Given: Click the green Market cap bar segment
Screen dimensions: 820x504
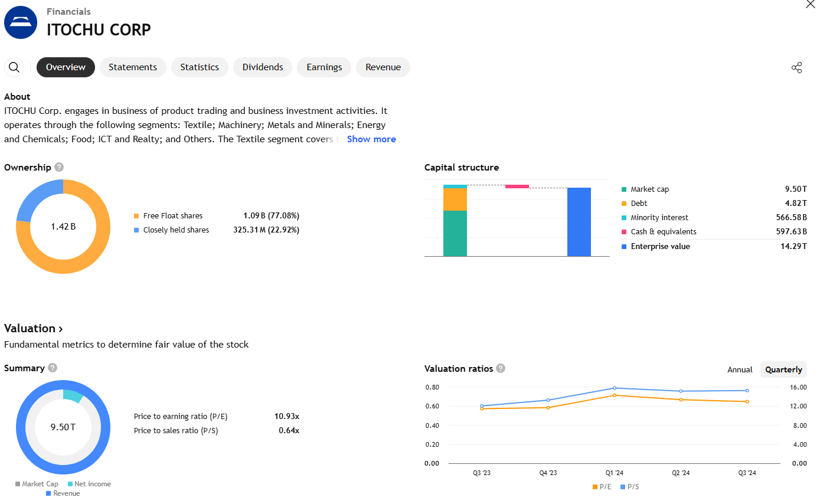Looking at the screenshot, I should click(455, 233).
